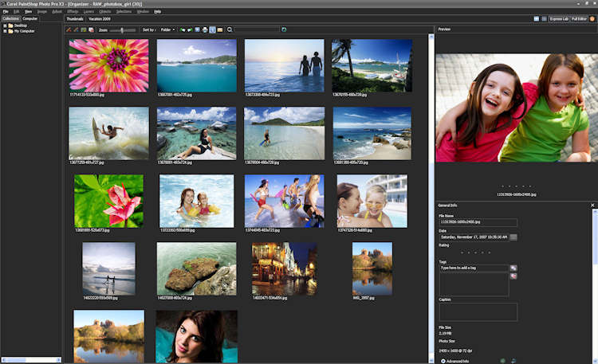The width and height of the screenshot is (598, 364).
Task: Click the email envelope icon in toolbar
Action: click(x=219, y=29)
